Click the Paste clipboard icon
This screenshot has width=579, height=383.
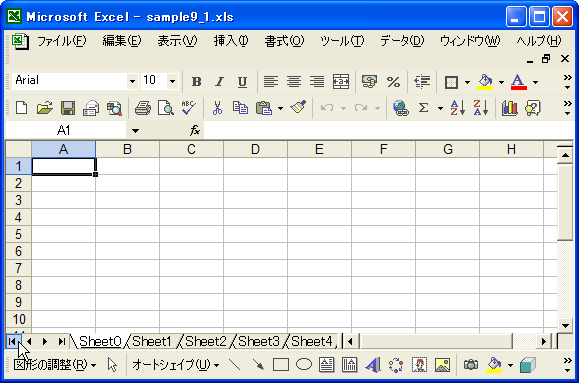point(264,108)
